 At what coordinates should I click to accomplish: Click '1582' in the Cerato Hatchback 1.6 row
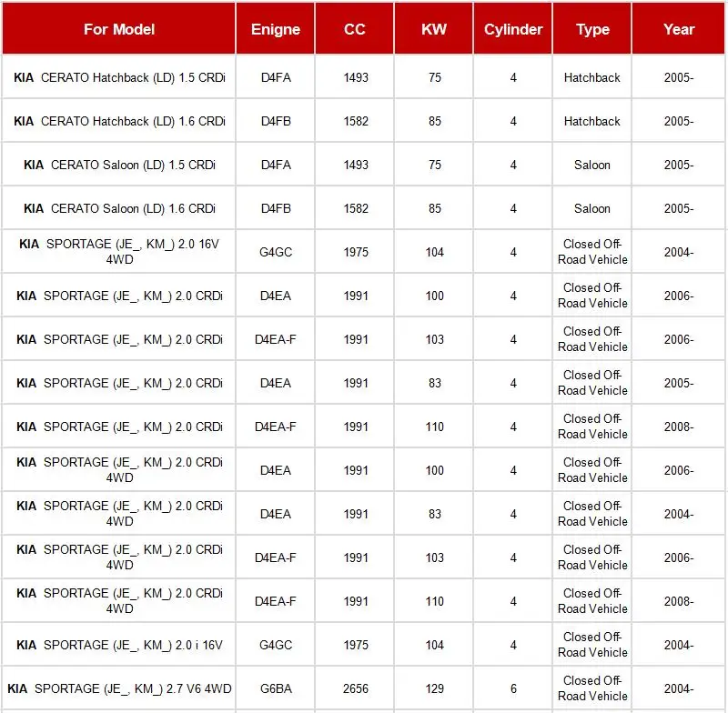pyautogui.click(x=356, y=121)
